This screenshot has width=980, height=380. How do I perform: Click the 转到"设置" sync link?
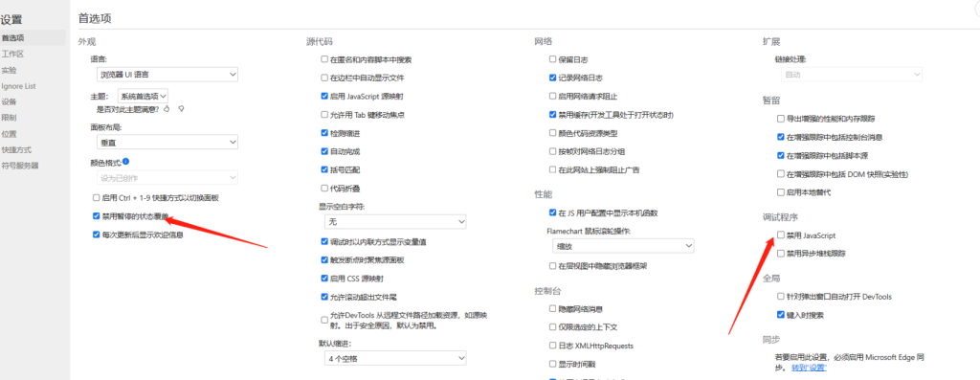click(x=809, y=368)
